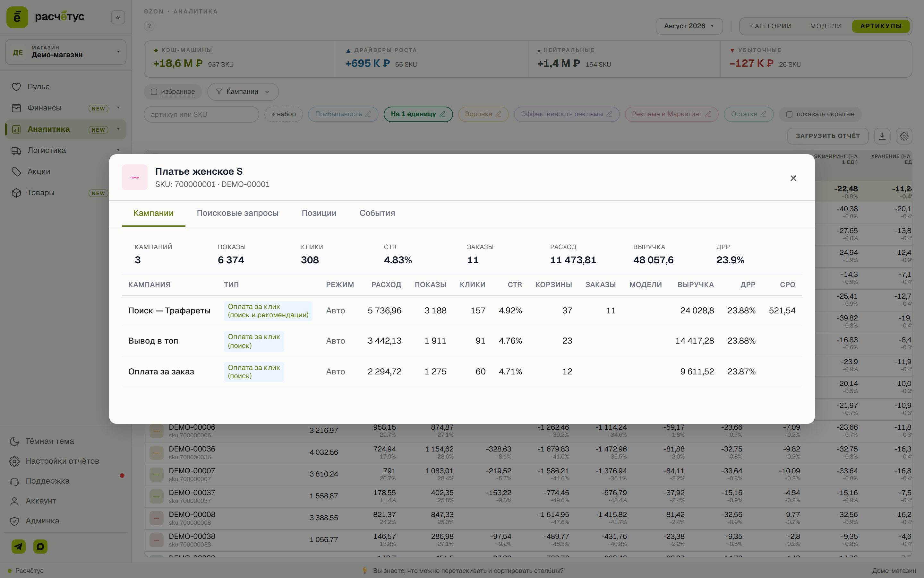Viewport: 924px width, 578px height.
Task: Open the Пульс heart icon item
Action: tap(16, 87)
